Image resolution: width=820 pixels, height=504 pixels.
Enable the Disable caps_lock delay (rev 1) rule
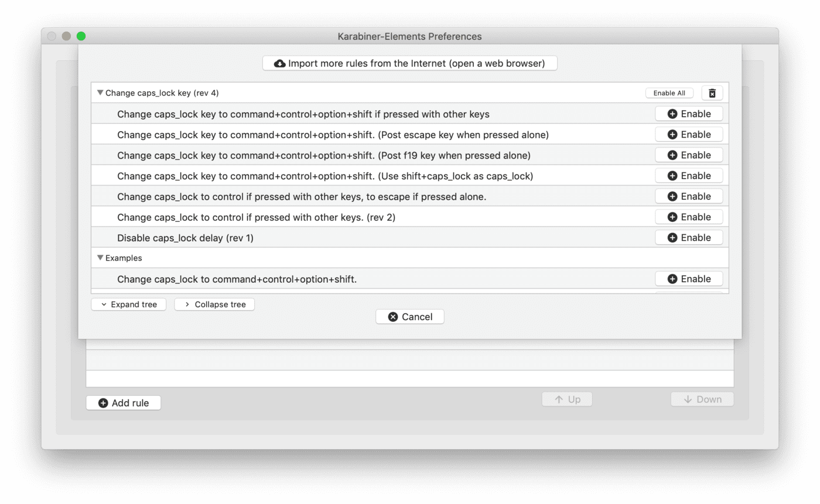tap(689, 238)
